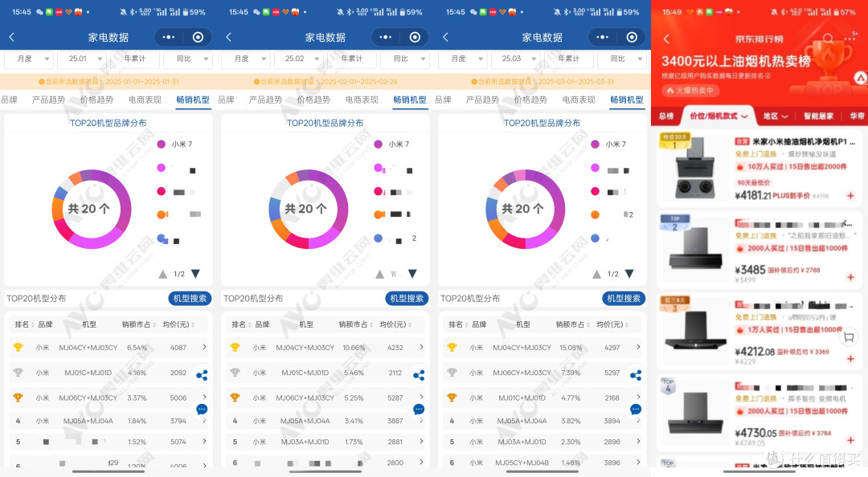Tap 机型搜索 in the 25.02 screen
Image resolution: width=868 pixels, height=477 pixels.
tap(407, 298)
